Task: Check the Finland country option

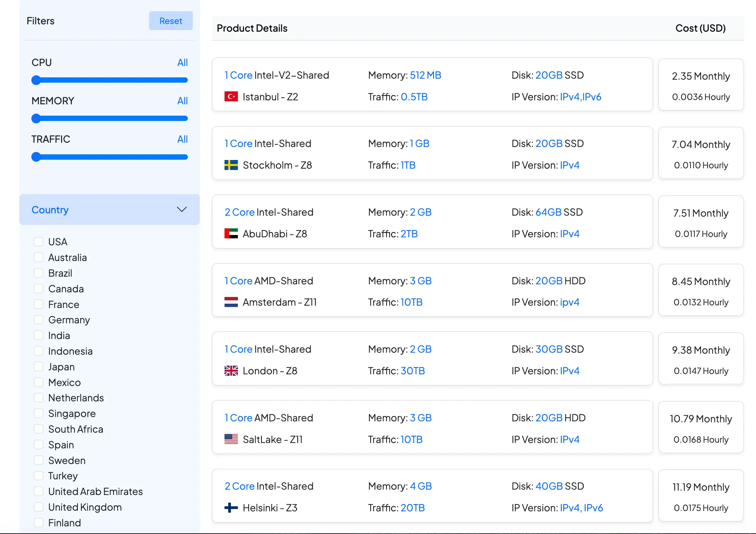Action: [x=39, y=522]
